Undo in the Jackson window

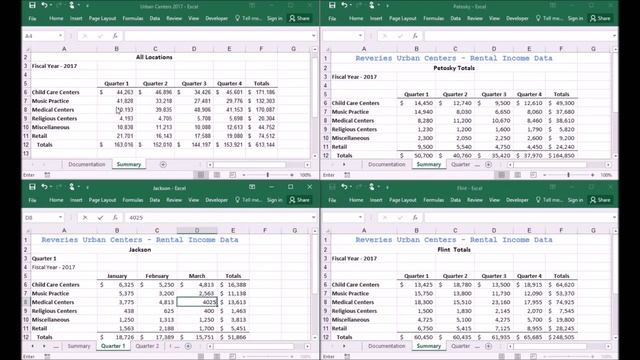(44, 187)
